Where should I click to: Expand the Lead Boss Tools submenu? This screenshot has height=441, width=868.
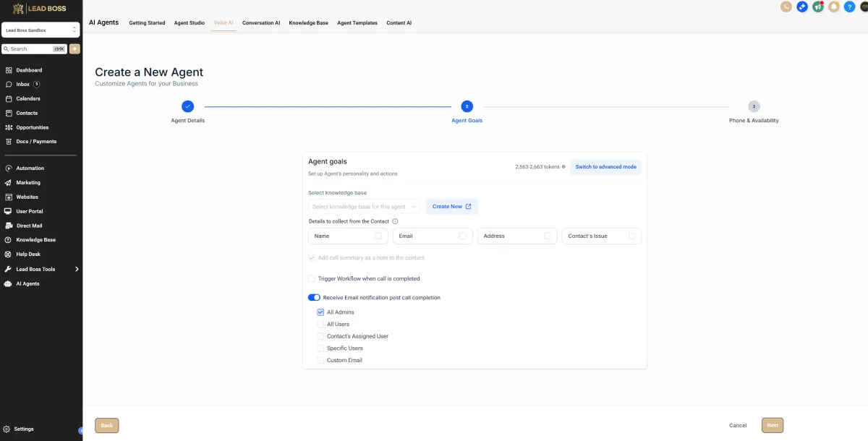77,269
